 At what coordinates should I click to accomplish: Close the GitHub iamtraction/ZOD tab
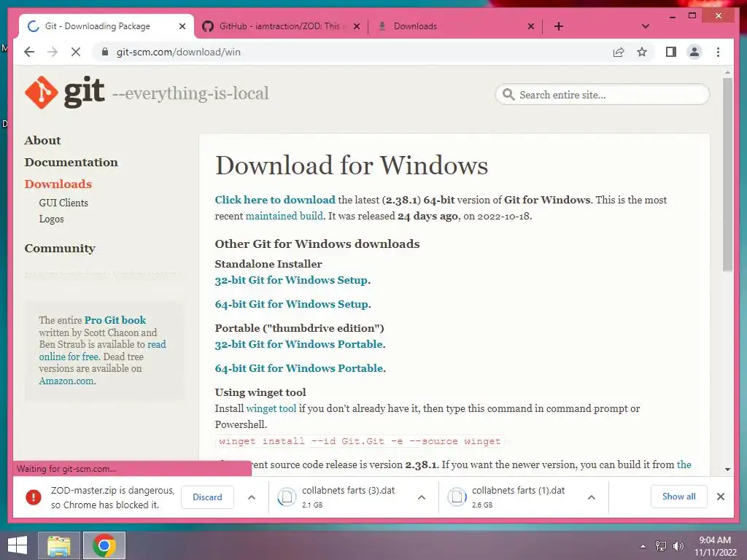pos(356,26)
